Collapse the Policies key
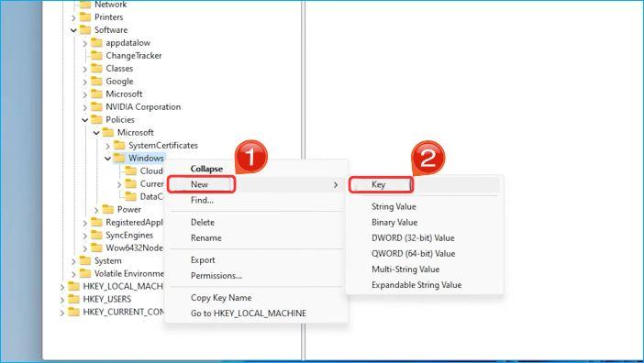 [85, 120]
